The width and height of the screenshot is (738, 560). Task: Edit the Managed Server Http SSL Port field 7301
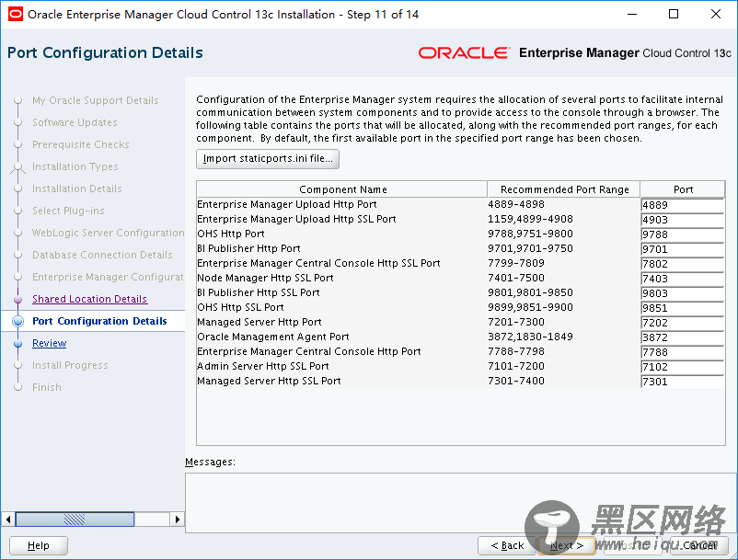click(x=683, y=382)
